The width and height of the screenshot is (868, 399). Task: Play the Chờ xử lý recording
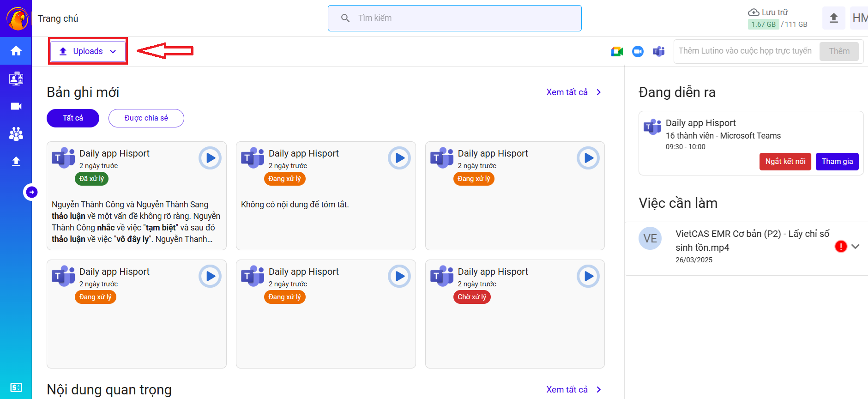588,276
